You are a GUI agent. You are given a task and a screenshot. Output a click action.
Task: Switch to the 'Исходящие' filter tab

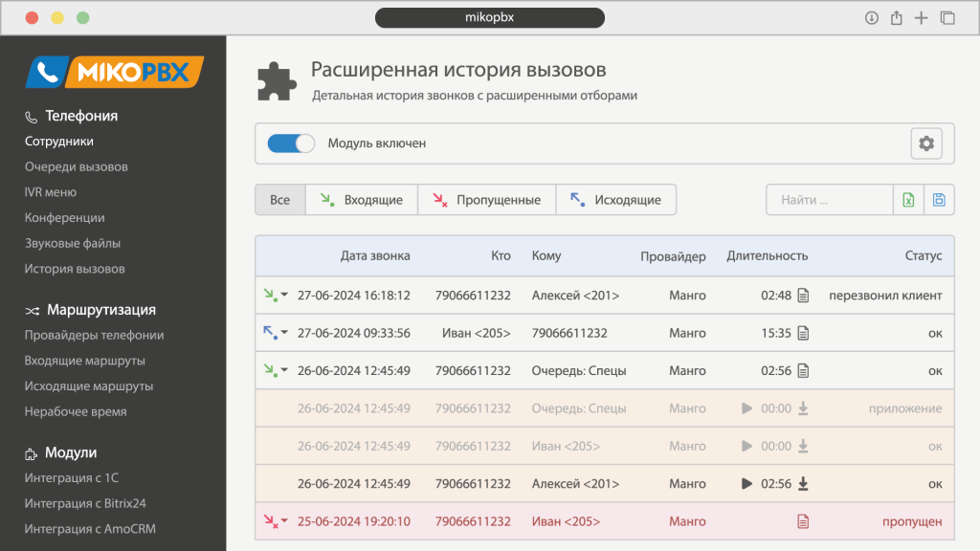pyautogui.click(x=615, y=200)
